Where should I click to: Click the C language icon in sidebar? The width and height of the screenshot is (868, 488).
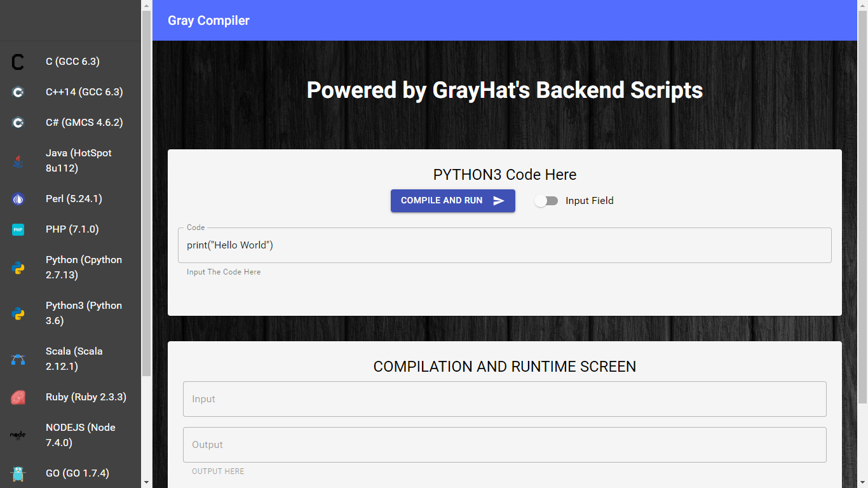[x=18, y=62]
